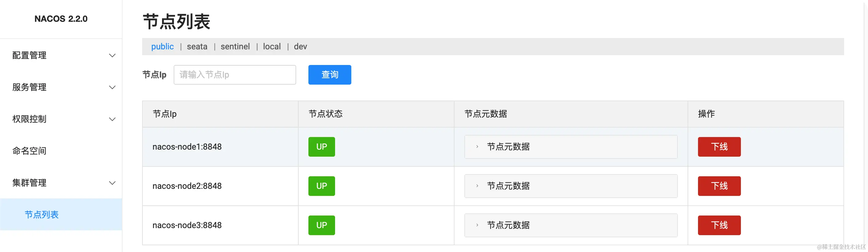Viewport: 868px width, 252px height.
Task: Expand 节点元数据 arrow for nacos-node1
Action: click(477, 147)
